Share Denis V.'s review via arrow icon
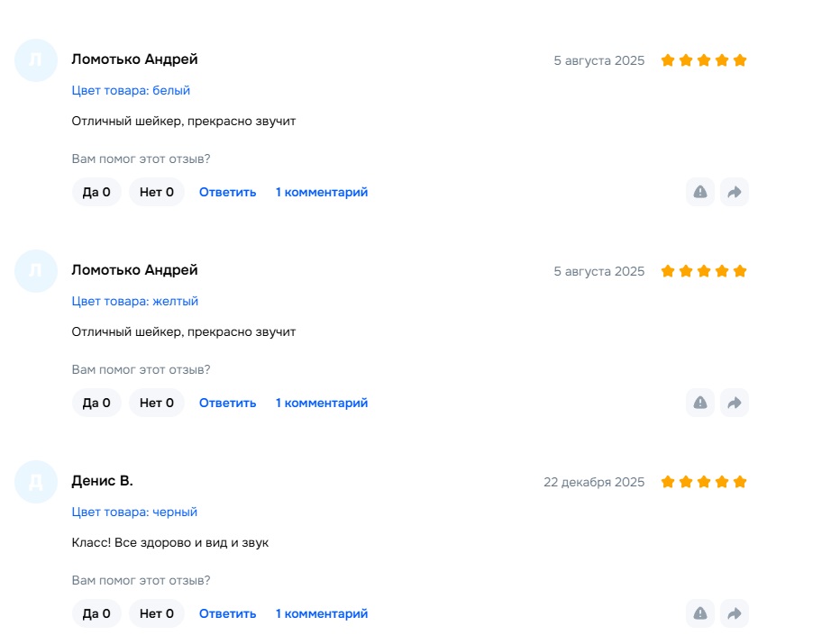 tap(735, 613)
